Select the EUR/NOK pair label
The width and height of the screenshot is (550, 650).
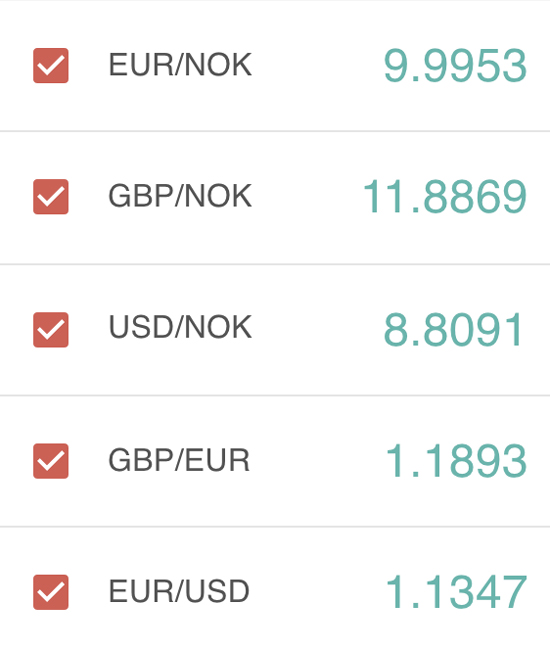180,65
